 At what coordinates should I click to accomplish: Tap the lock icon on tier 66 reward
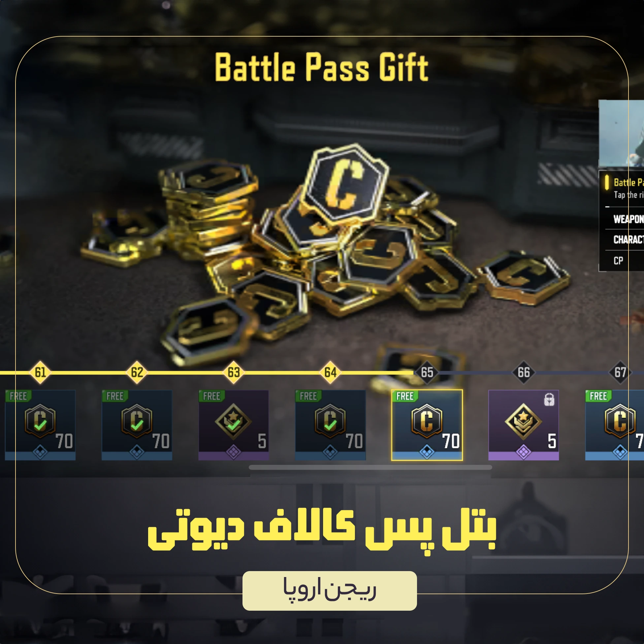click(x=549, y=399)
